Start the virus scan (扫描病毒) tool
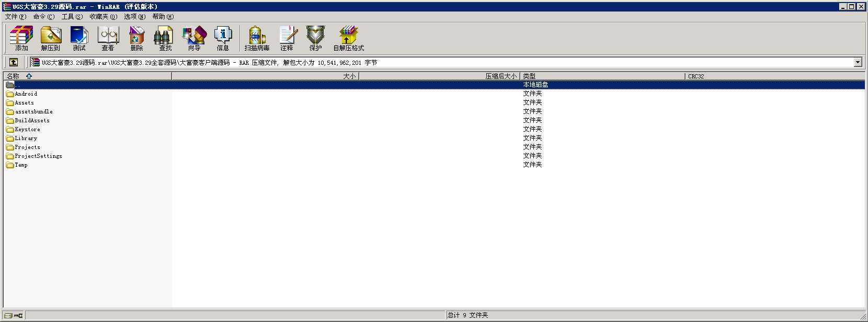Viewport: 868px width, 322px height. click(257, 39)
